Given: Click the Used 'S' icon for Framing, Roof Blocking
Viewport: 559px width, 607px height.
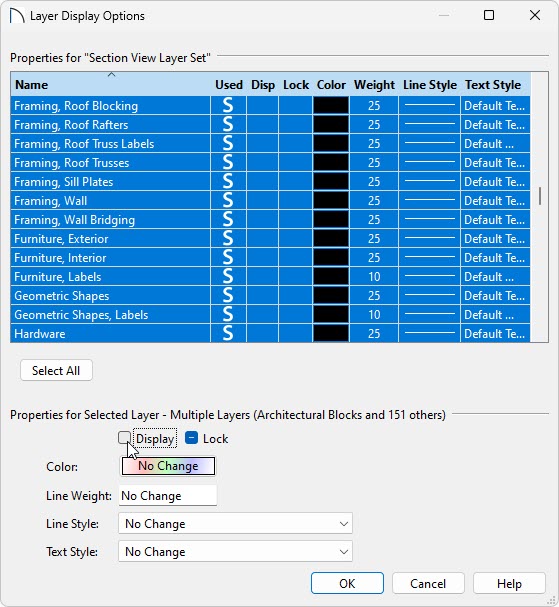Looking at the screenshot, I should pos(228,105).
